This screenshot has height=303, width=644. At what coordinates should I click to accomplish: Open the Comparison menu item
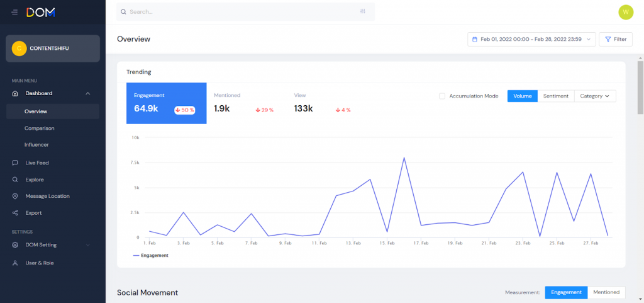pyautogui.click(x=40, y=128)
